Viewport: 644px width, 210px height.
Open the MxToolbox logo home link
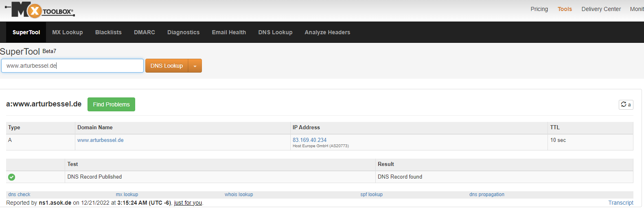pyautogui.click(x=40, y=10)
